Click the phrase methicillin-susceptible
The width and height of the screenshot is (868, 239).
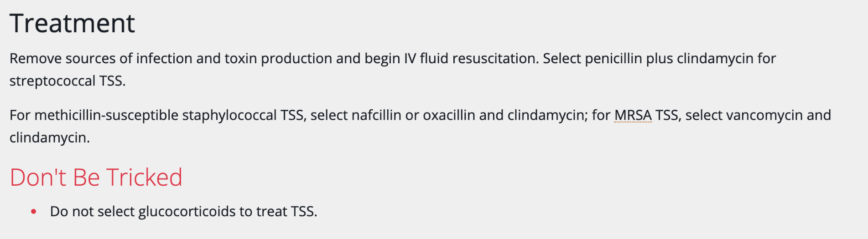click(106, 115)
